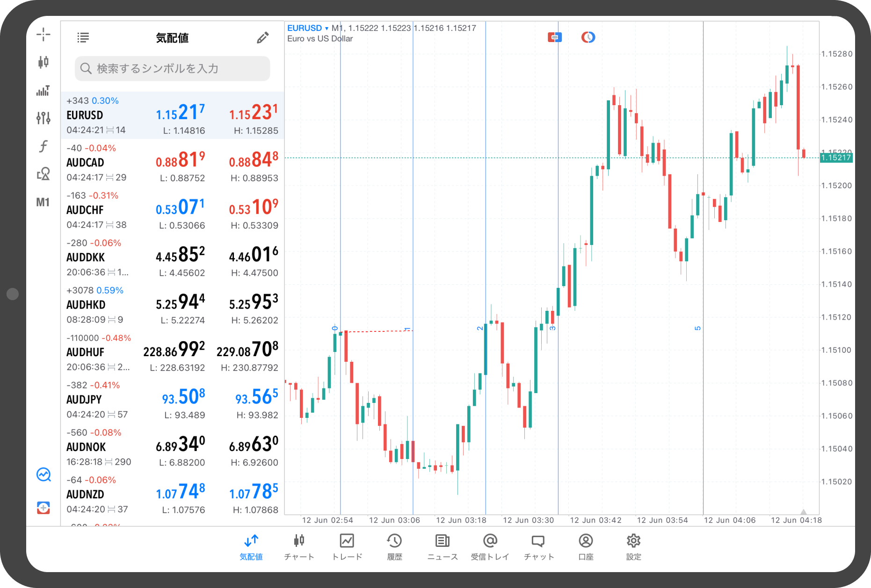Click the pencil edit icon in quotes header
Viewport: 871px width, 588px height.
tap(262, 38)
